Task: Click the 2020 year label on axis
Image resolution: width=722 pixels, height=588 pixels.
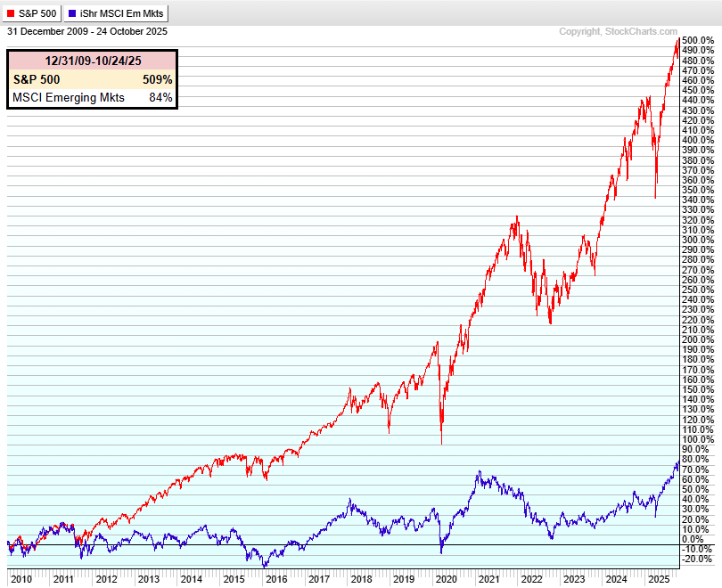Action: [x=447, y=579]
